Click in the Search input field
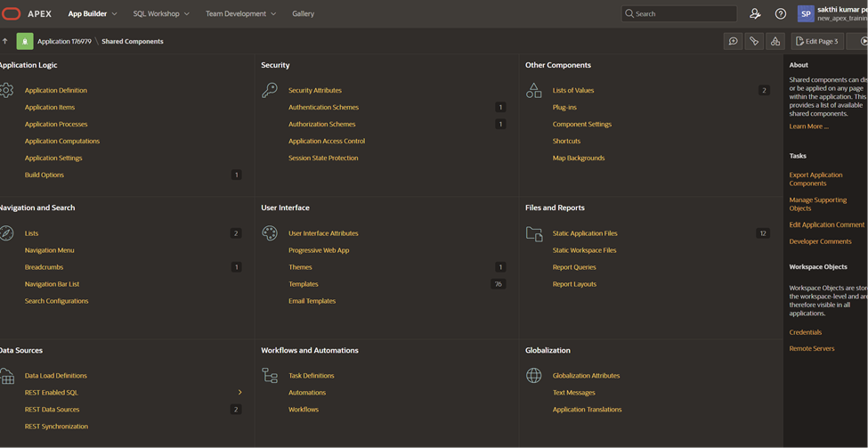The width and height of the screenshot is (868, 448). (678, 14)
